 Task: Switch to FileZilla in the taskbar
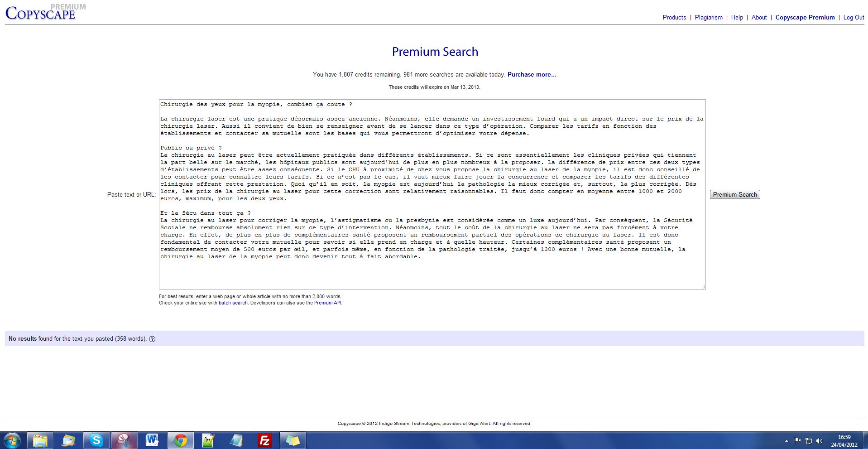coord(264,440)
